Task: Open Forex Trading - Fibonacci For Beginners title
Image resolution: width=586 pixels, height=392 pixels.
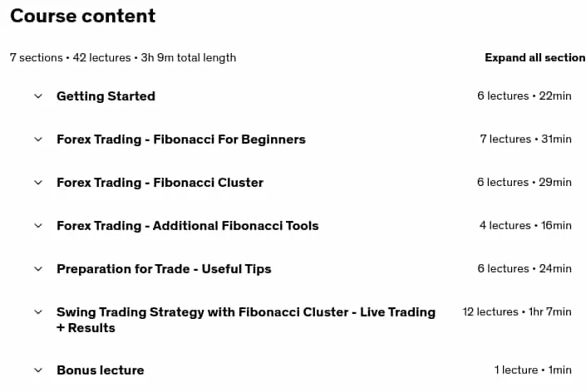Action: click(181, 140)
